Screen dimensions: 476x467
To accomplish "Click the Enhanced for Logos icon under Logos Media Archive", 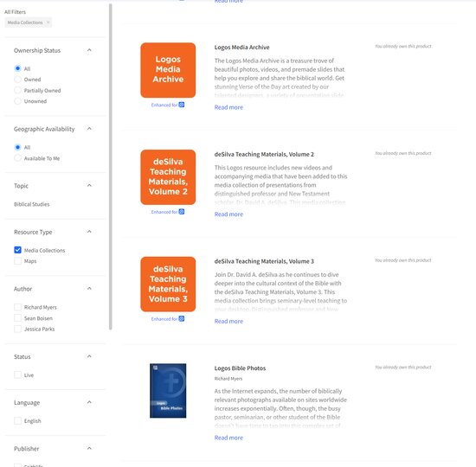I will click(x=182, y=105).
